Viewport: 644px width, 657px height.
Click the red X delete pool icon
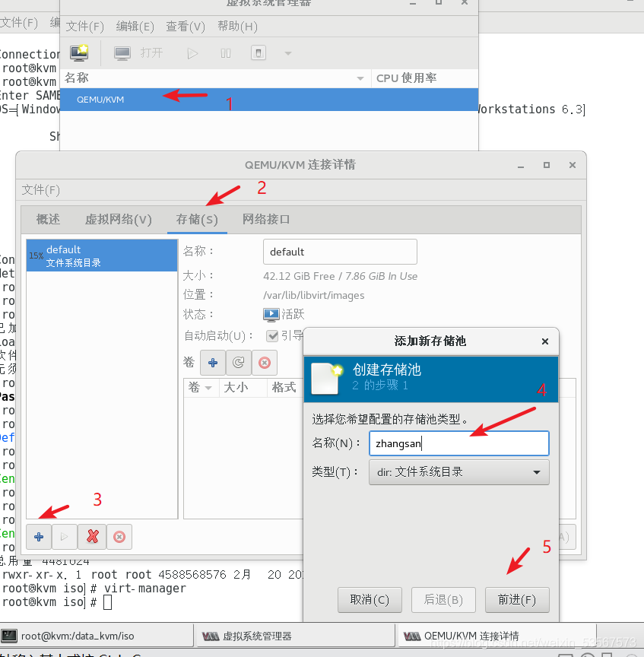92,537
